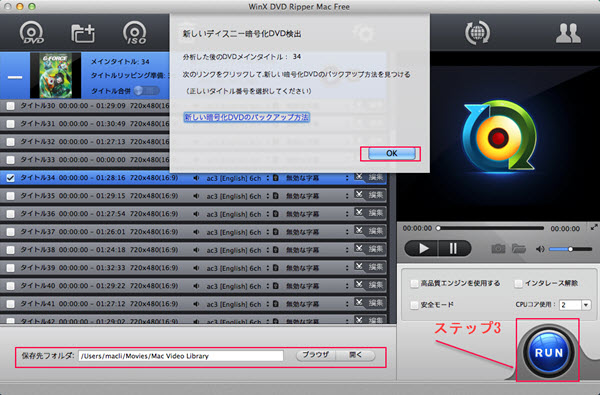Select the タイトル32 00:00:00 - 01:27:13 row
The width and height of the screenshot is (600, 395).
point(84,142)
